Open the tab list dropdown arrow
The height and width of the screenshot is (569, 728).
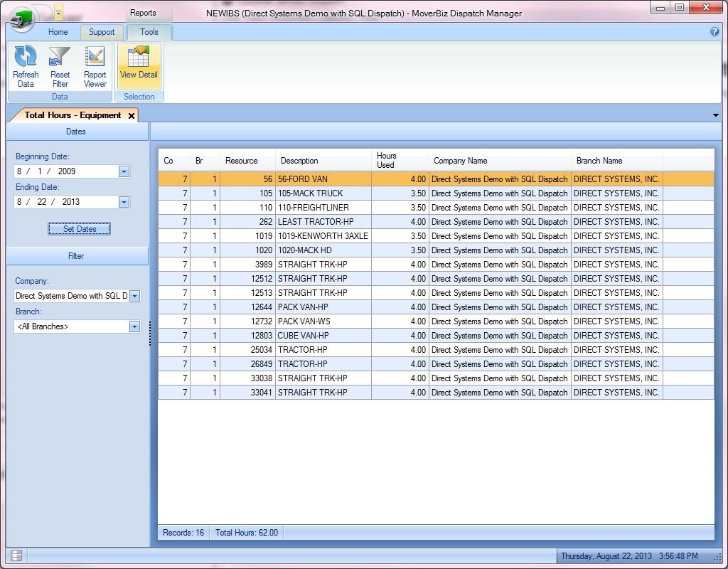[714, 115]
